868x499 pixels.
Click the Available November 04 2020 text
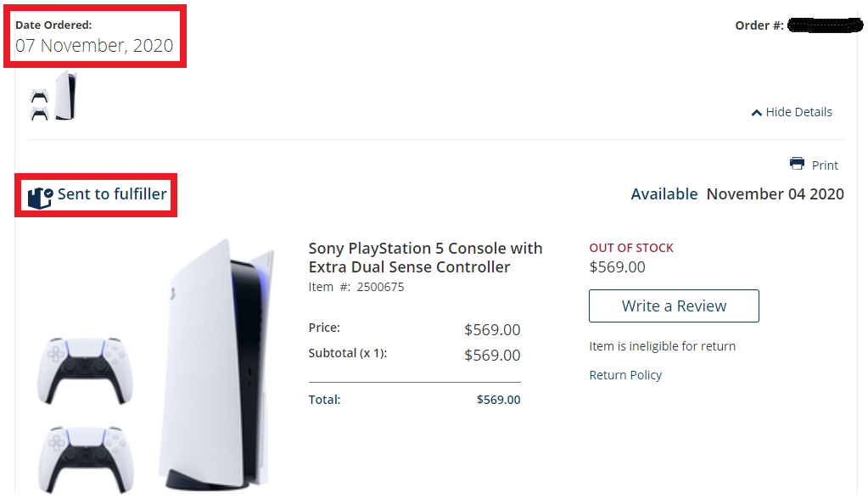click(x=737, y=194)
